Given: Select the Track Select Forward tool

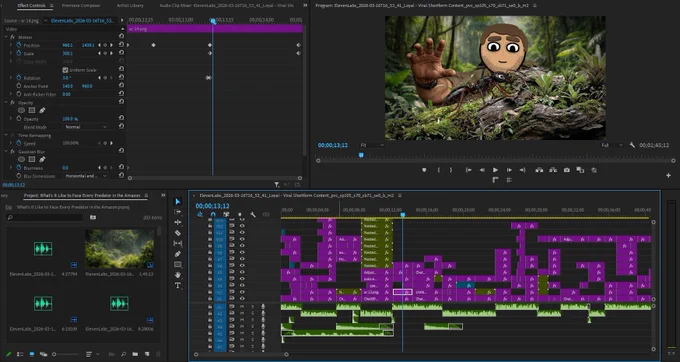Looking at the screenshot, I should click(178, 212).
